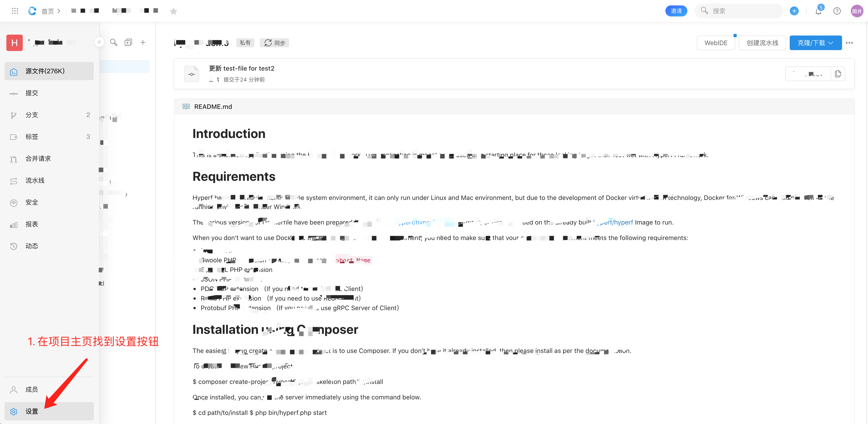Screen dimensions: 868x424
Task: Open the user avatar menu
Action: click(857, 11)
